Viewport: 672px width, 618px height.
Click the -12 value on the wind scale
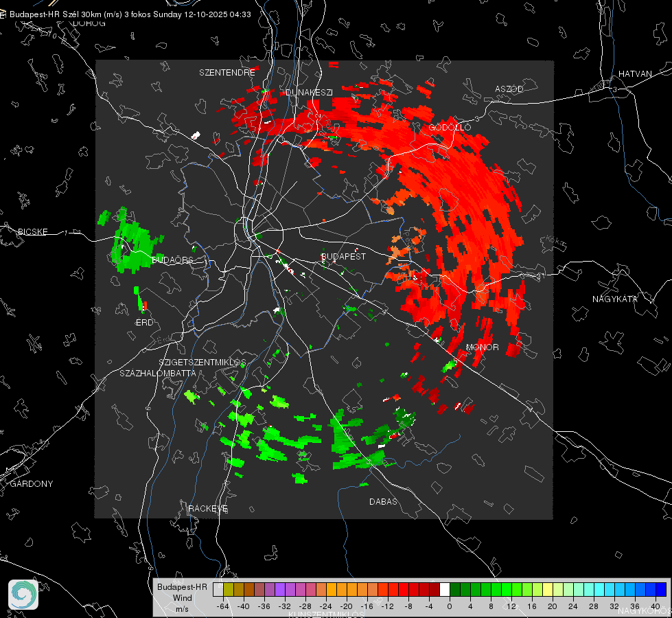[x=387, y=606]
